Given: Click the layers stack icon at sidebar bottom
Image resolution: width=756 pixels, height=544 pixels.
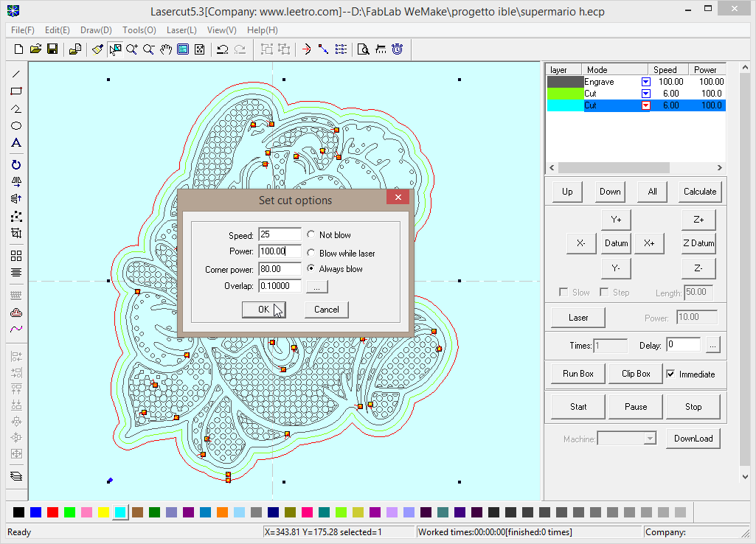Looking at the screenshot, I should [16, 476].
